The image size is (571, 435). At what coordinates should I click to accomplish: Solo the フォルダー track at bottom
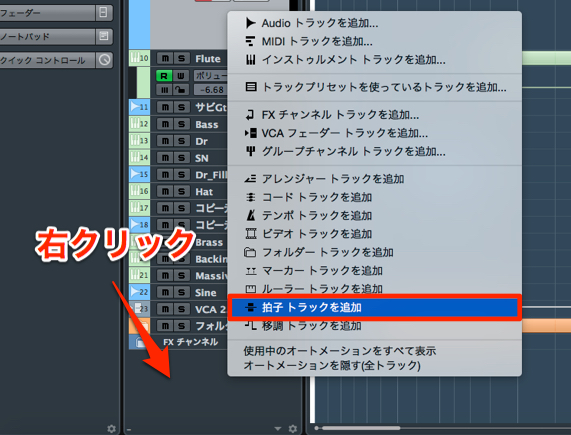pyautogui.click(x=181, y=326)
